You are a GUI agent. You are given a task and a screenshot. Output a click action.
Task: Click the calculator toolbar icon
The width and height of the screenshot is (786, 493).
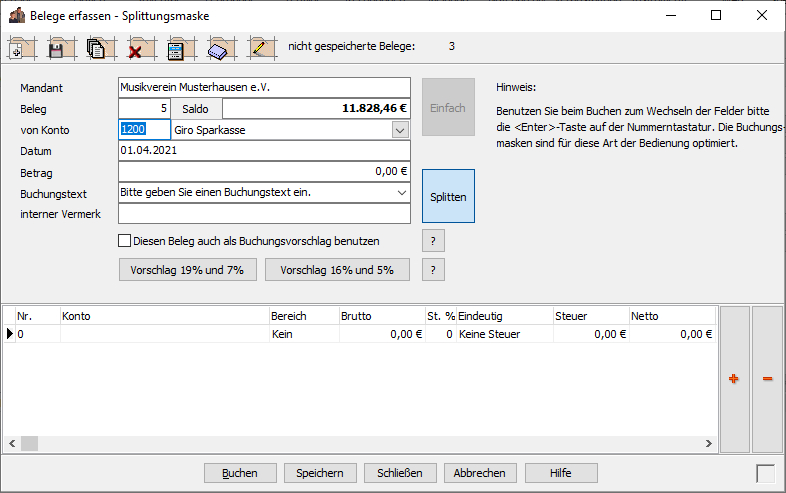point(176,47)
